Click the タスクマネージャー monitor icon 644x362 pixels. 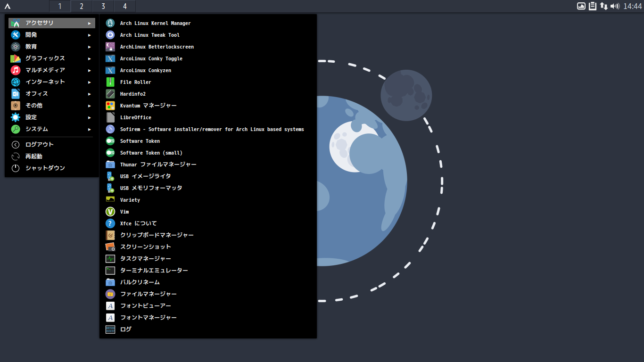coord(110,259)
